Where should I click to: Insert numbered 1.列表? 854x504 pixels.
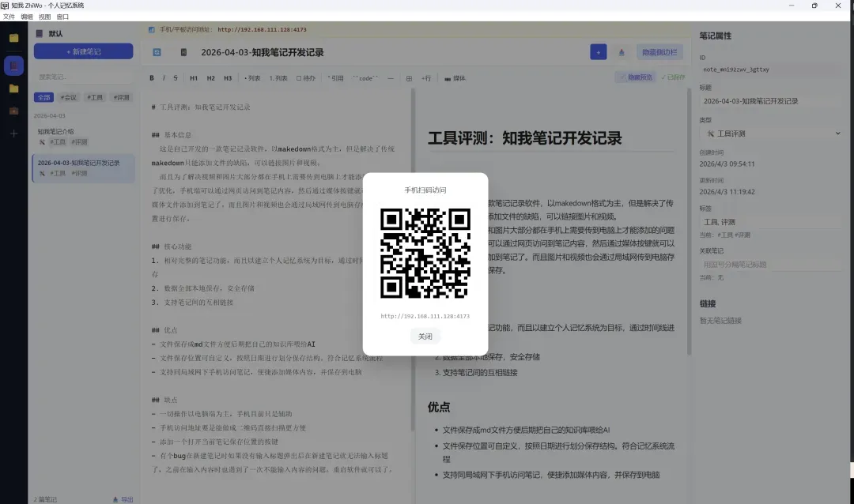(278, 78)
